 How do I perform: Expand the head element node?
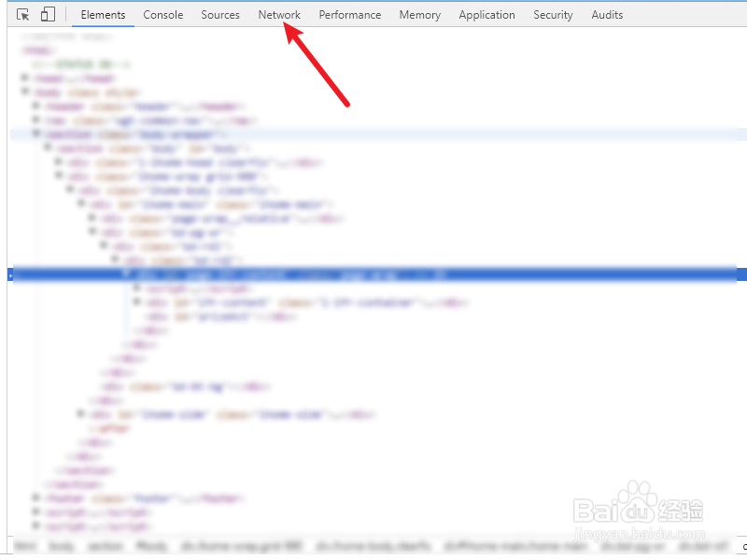(x=25, y=77)
